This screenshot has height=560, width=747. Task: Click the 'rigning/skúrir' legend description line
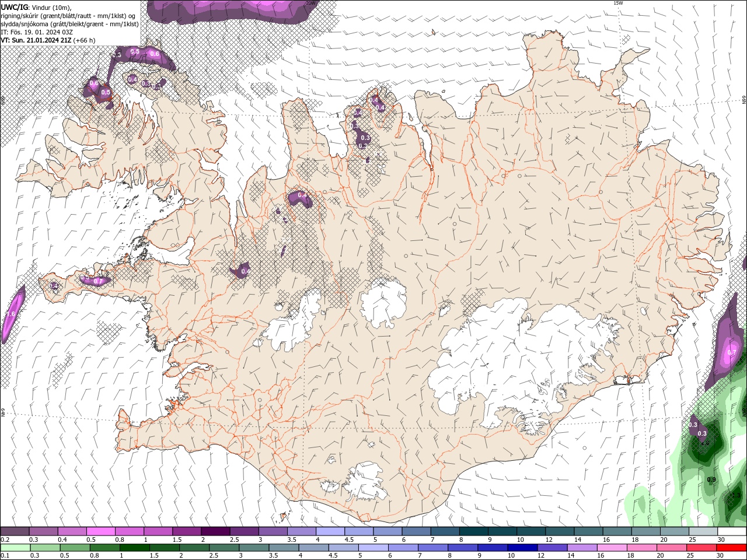pyautogui.click(x=68, y=16)
